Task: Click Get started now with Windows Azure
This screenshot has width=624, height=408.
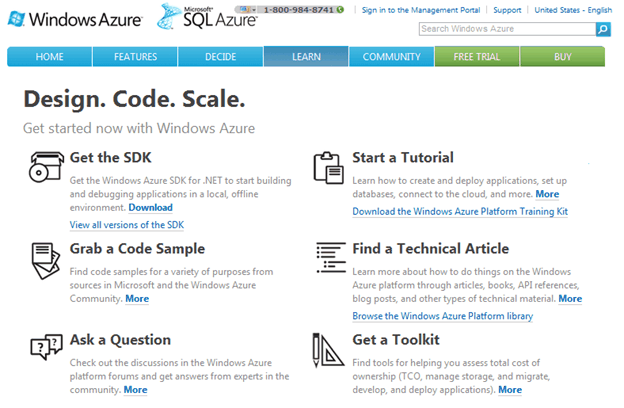Action: click(139, 128)
